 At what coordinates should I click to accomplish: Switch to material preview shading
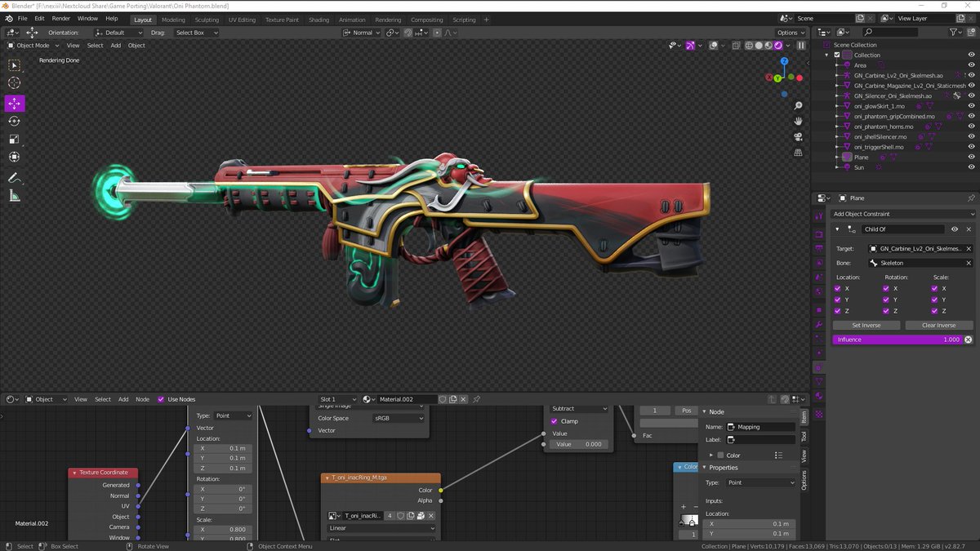click(x=768, y=46)
